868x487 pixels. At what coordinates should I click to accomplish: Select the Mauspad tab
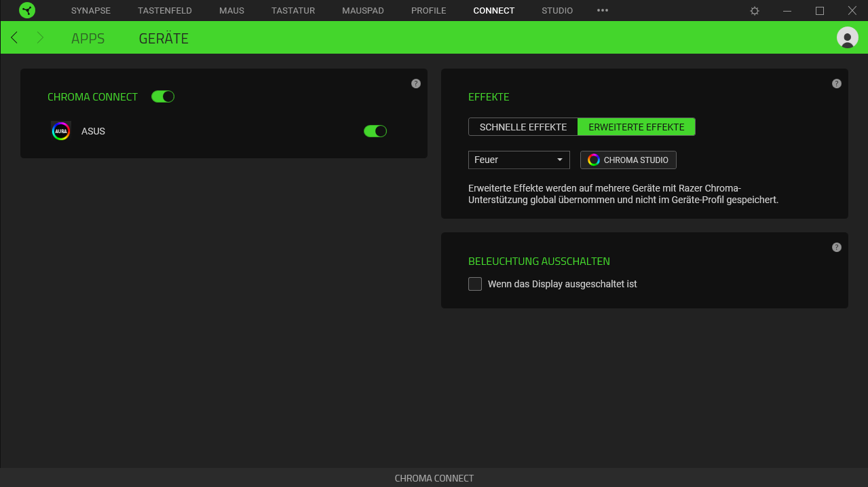(x=363, y=11)
